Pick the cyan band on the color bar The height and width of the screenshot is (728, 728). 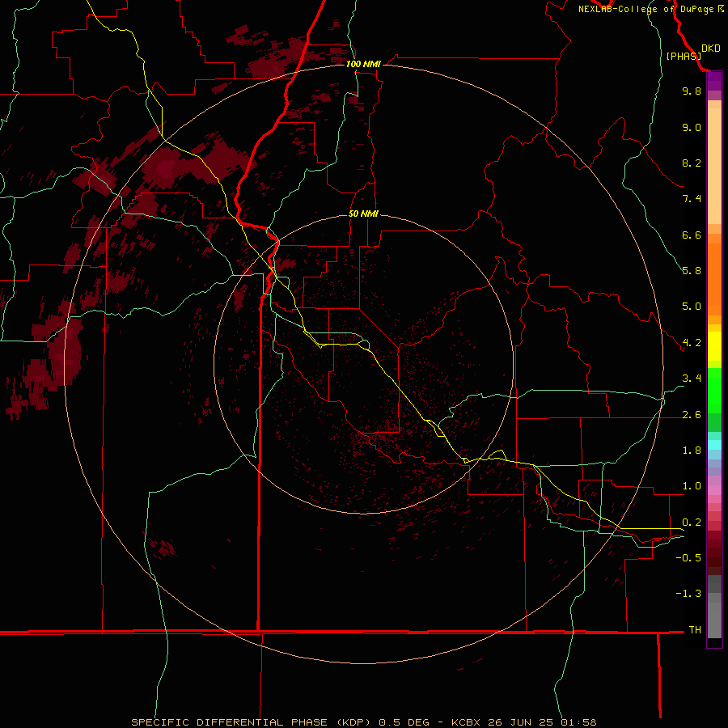pyautogui.click(x=714, y=445)
